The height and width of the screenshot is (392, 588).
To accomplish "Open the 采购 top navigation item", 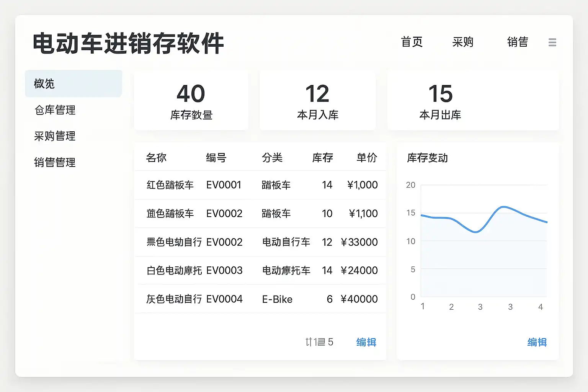I will click(463, 42).
